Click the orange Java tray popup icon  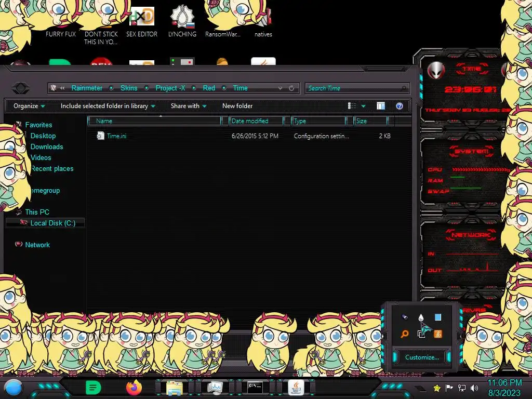[x=437, y=334]
